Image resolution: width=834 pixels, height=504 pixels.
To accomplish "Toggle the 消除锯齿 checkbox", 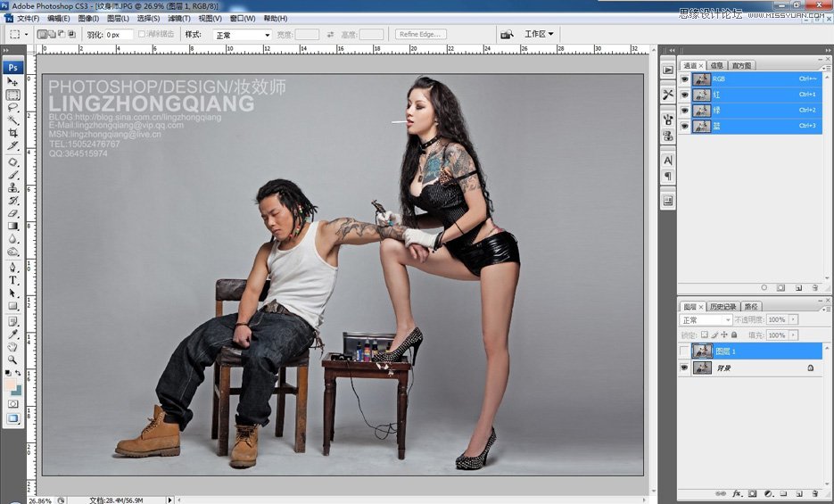I will point(142,34).
